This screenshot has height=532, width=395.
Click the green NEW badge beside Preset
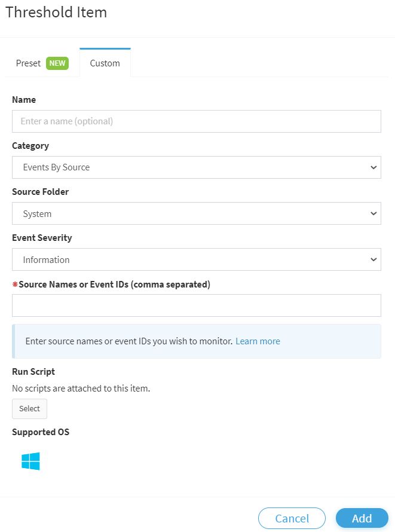click(x=57, y=63)
